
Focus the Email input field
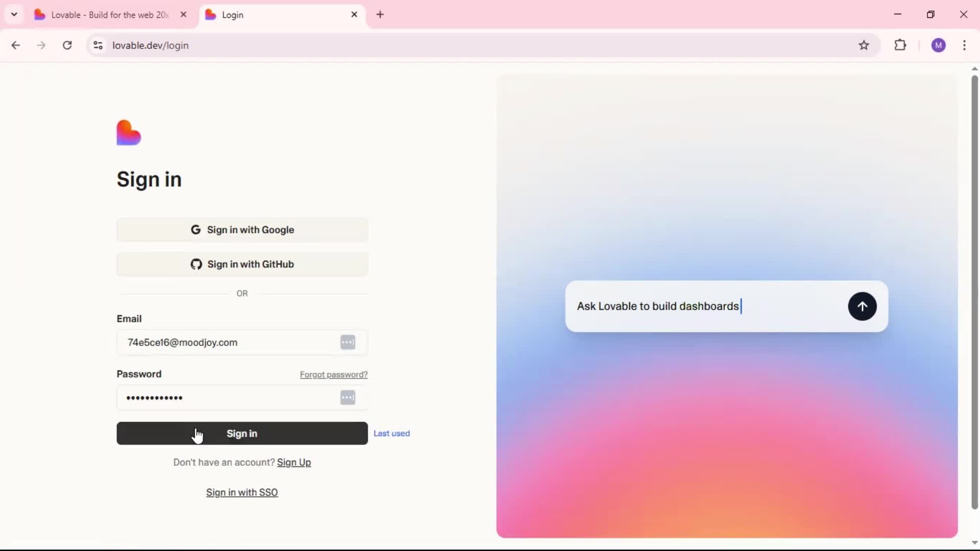point(242,342)
